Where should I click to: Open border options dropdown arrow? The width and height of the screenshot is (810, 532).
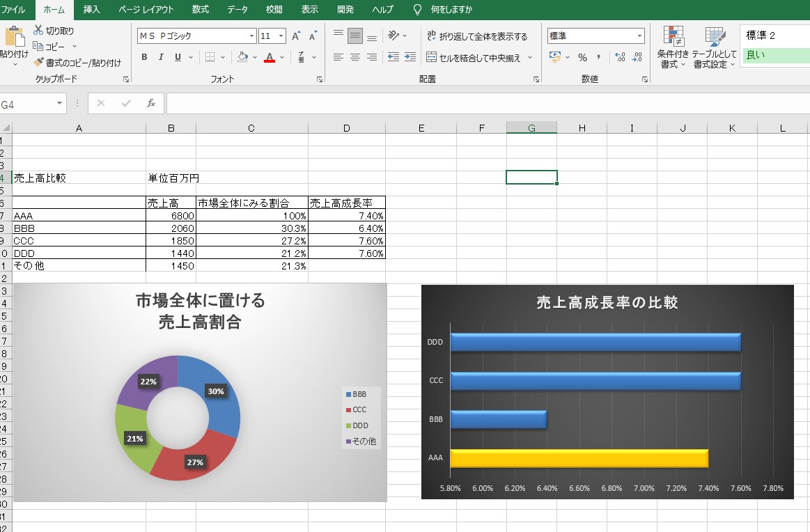click(223, 57)
